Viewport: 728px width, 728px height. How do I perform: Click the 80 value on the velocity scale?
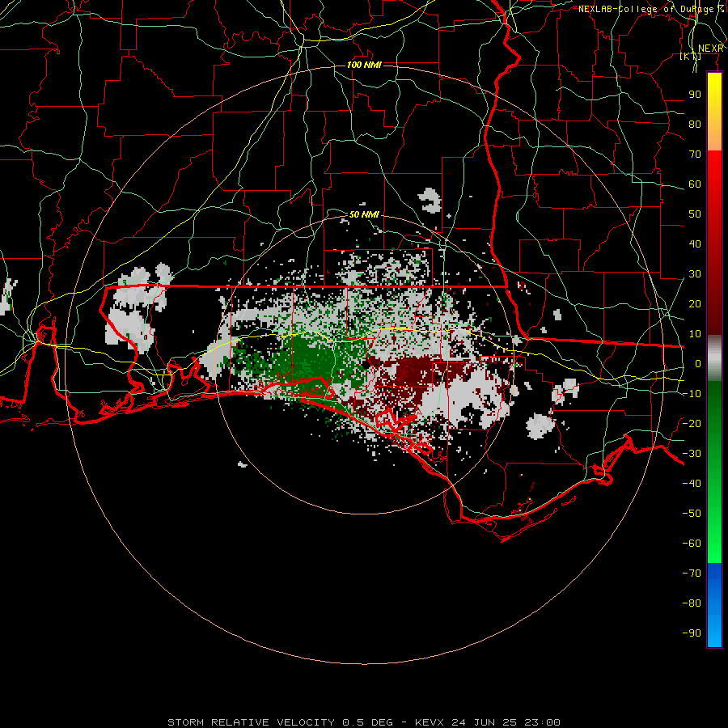coord(695,125)
